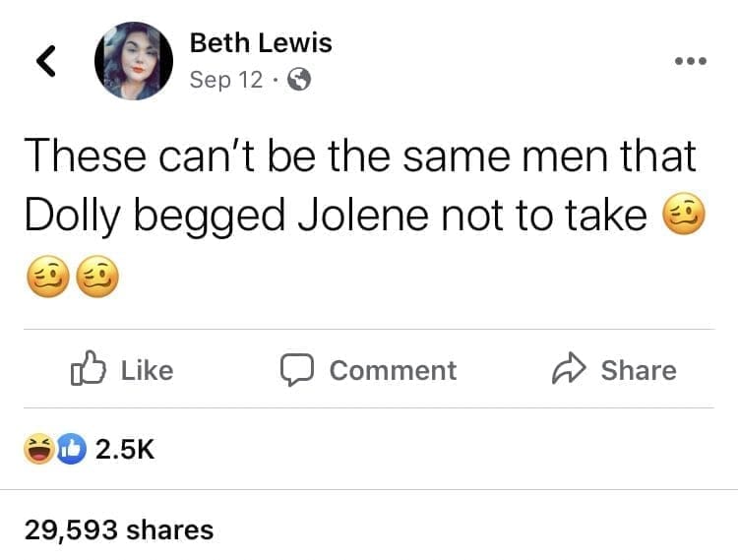Go back using the left chevron arrow
The height and width of the screenshot is (560, 738).
45,61
